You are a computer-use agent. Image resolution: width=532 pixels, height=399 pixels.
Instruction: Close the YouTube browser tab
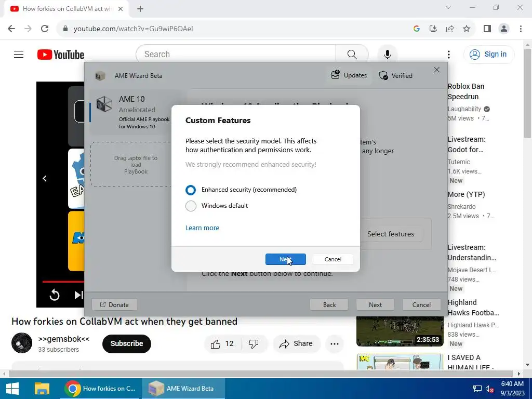[x=121, y=9]
